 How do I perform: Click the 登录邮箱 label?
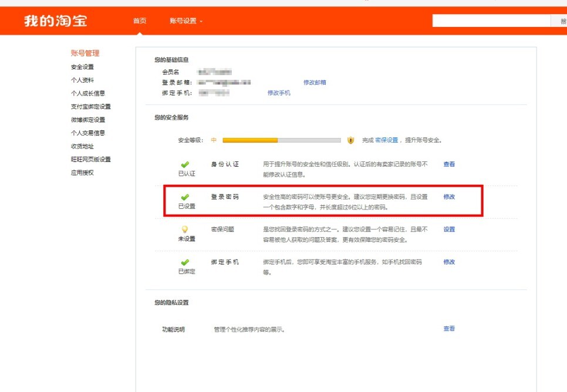(177, 83)
